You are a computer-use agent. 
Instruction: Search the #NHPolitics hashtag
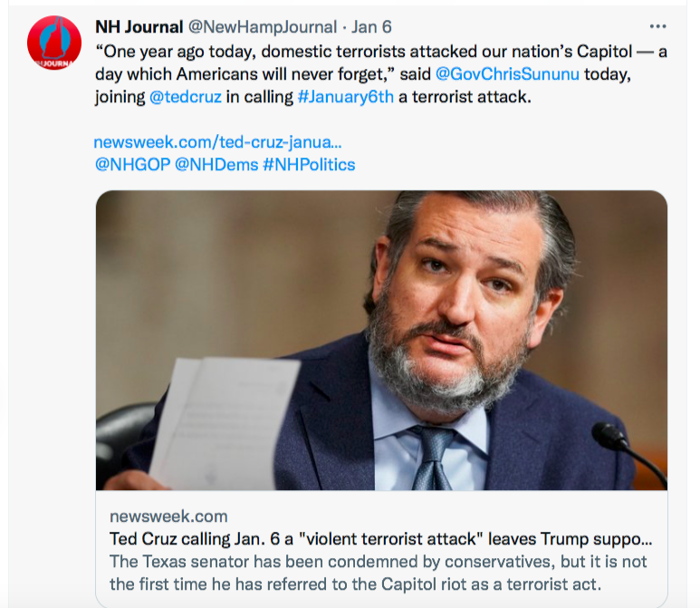click(x=309, y=164)
